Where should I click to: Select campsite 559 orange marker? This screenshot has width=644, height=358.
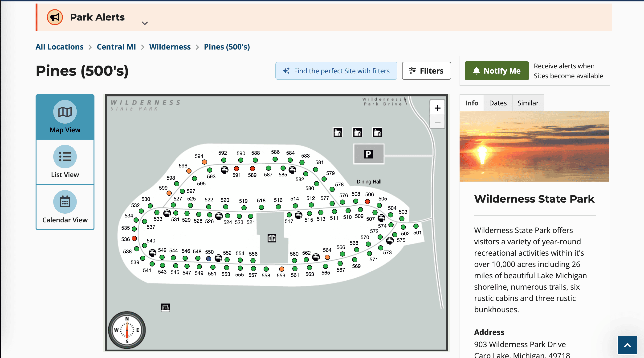coord(281,269)
